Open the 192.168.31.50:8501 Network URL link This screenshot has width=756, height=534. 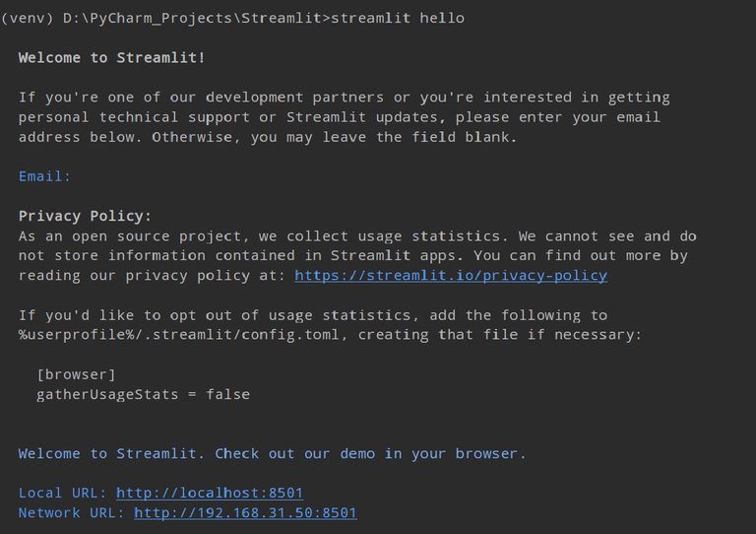click(x=245, y=512)
